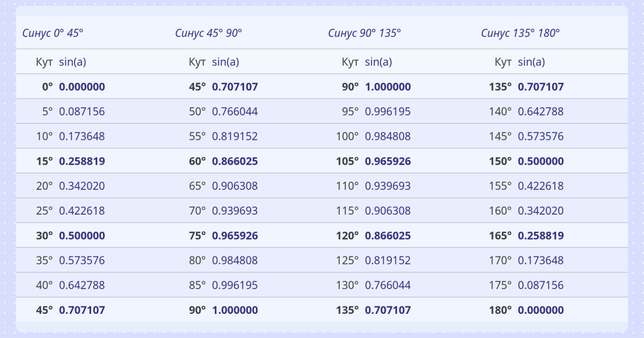Click the sine value for 30°
The width and height of the screenshot is (644, 338).
pos(82,236)
